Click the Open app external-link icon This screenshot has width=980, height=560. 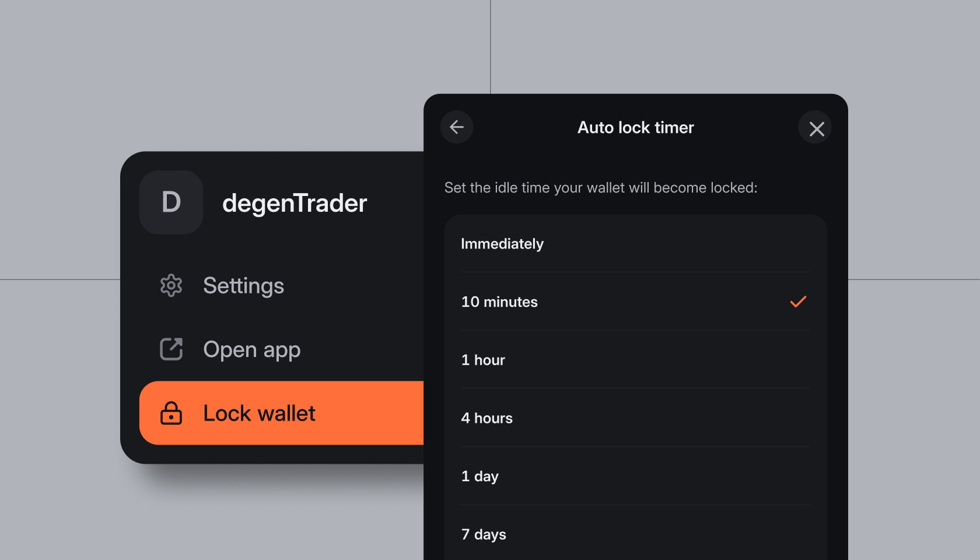pos(171,349)
